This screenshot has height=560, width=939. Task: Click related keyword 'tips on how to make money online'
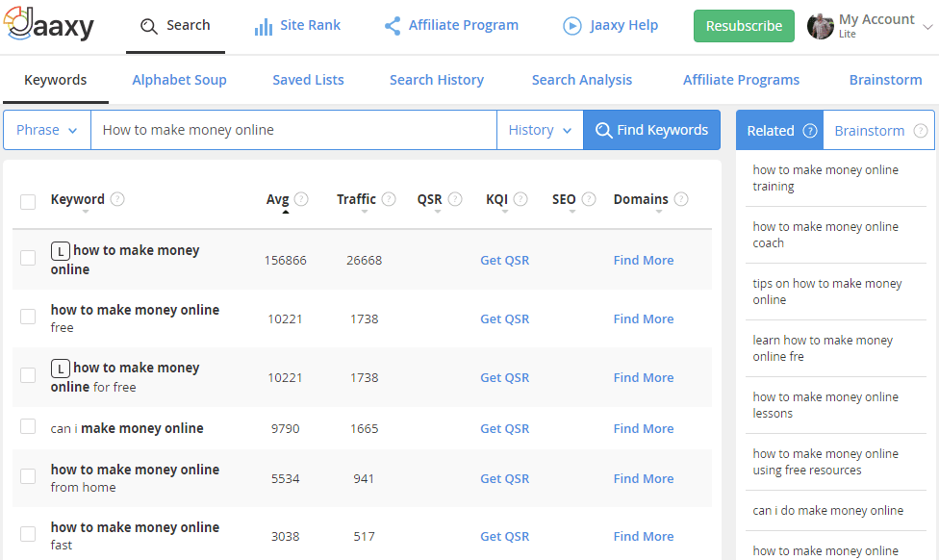click(827, 292)
